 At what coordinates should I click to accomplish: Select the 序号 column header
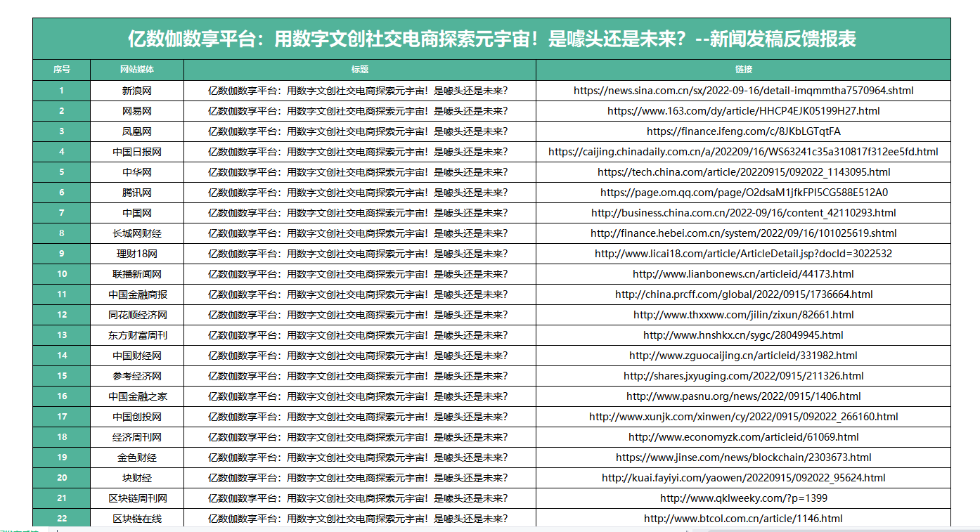pos(62,70)
